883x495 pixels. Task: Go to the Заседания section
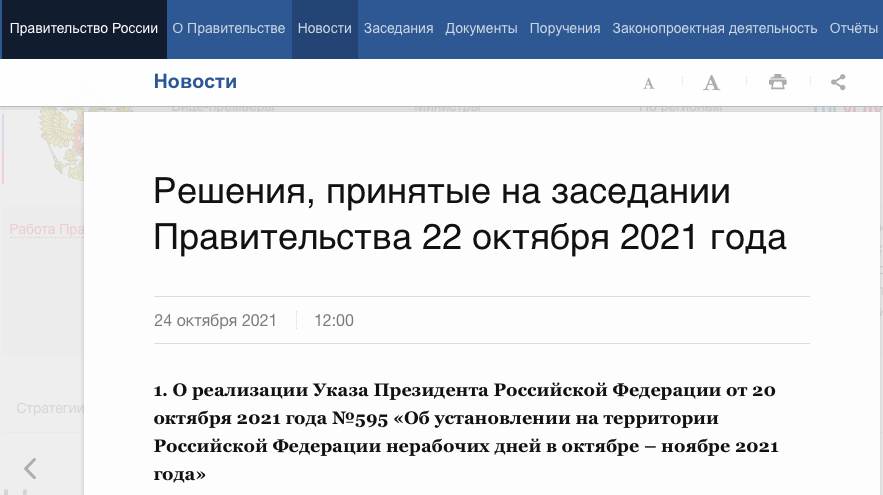[x=398, y=28]
